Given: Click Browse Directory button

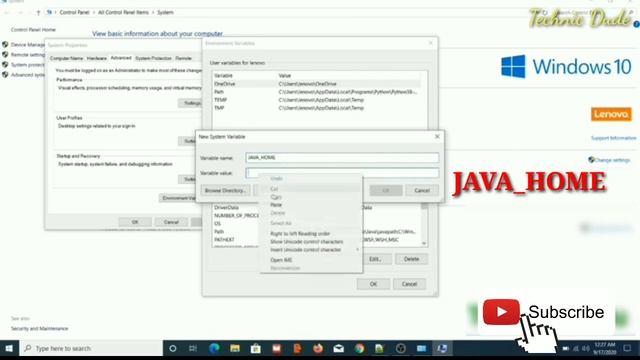Looking at the screenshot, I should 225,191.
